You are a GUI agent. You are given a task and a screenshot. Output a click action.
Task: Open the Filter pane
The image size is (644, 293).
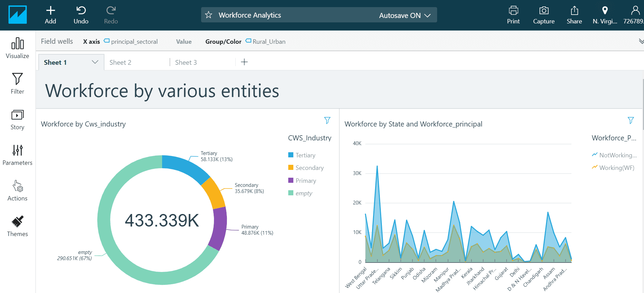tap(18, 84)
